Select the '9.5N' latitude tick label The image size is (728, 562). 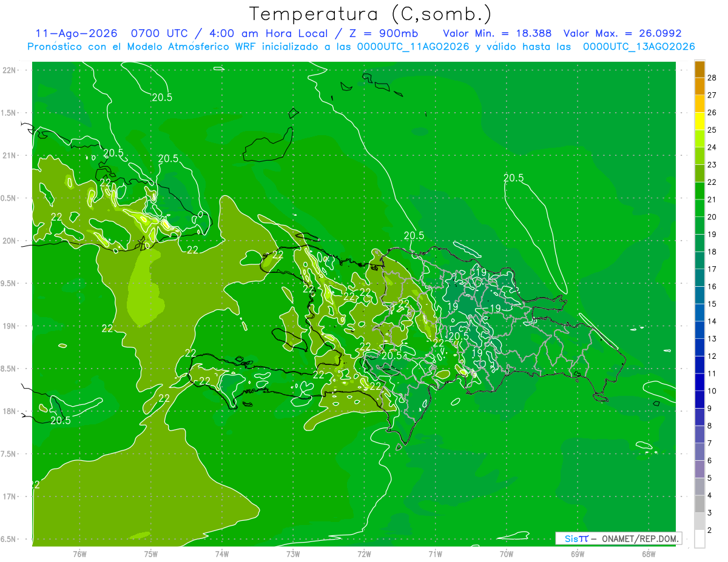pos(10,284)
